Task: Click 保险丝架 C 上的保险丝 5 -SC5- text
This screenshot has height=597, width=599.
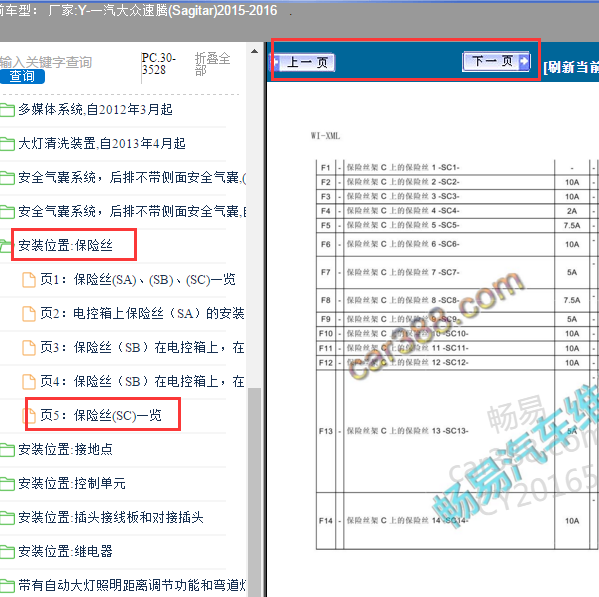Action: pyautogui.click(x=403, y=225)
